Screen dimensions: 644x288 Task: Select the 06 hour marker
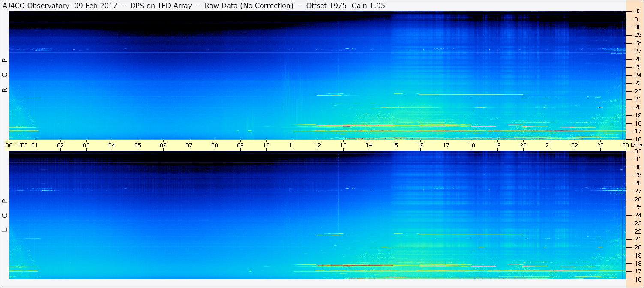tap(163, 145)
